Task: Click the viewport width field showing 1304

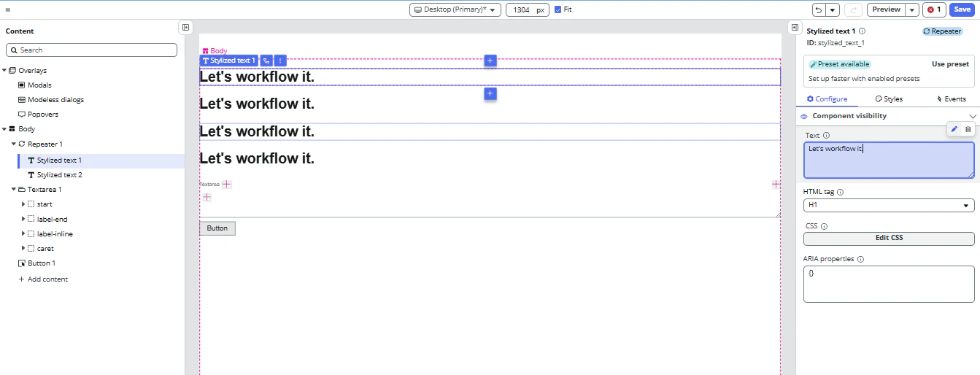Action: (528, 9)
